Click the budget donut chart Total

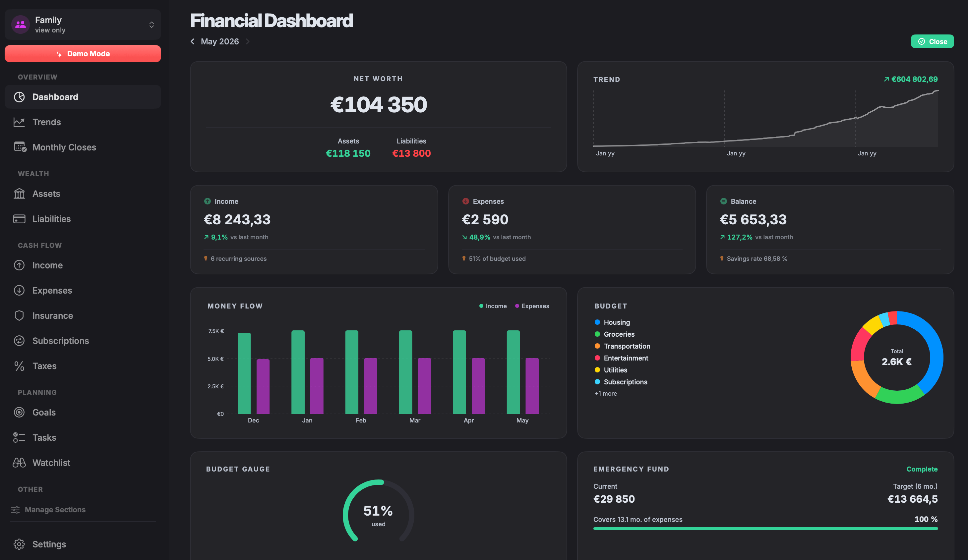click(x=896, y=358)
